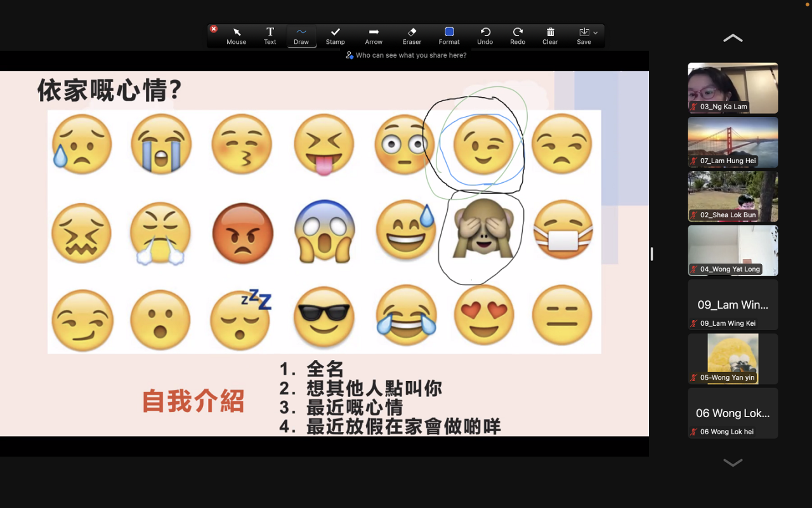Screen dimensions: 812x508
Task: Select the Mouse annotation tool
Action: point(236,36)
